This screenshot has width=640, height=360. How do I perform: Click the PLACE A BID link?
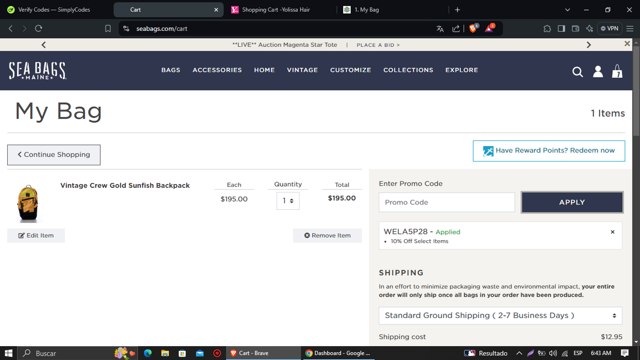pyautogui.click(x=378, y=45)
